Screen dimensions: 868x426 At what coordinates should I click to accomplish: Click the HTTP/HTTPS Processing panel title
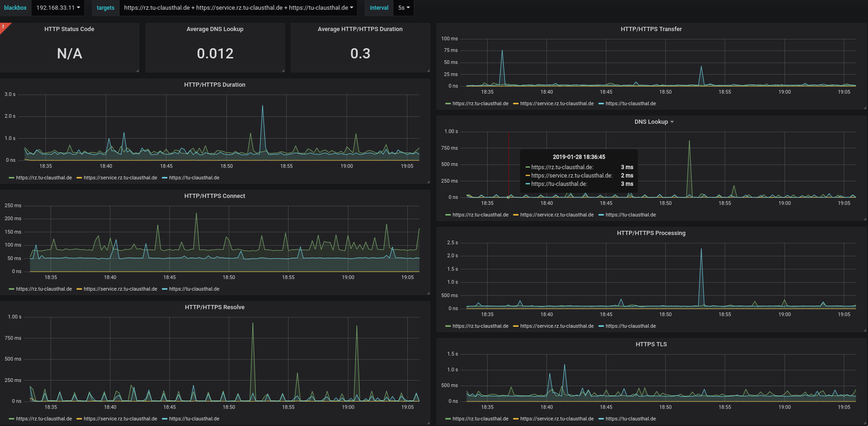(651, 233)
